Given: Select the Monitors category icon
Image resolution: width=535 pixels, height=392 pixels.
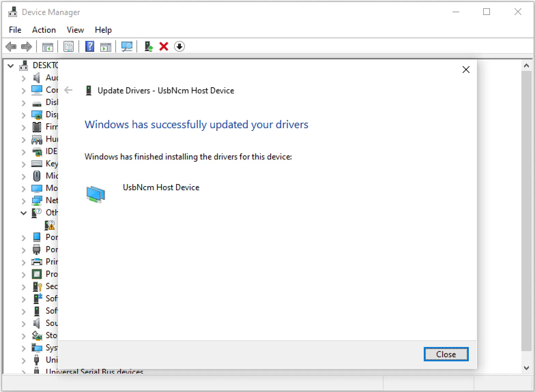Looking at the screenshot, I should pos(37,189).
